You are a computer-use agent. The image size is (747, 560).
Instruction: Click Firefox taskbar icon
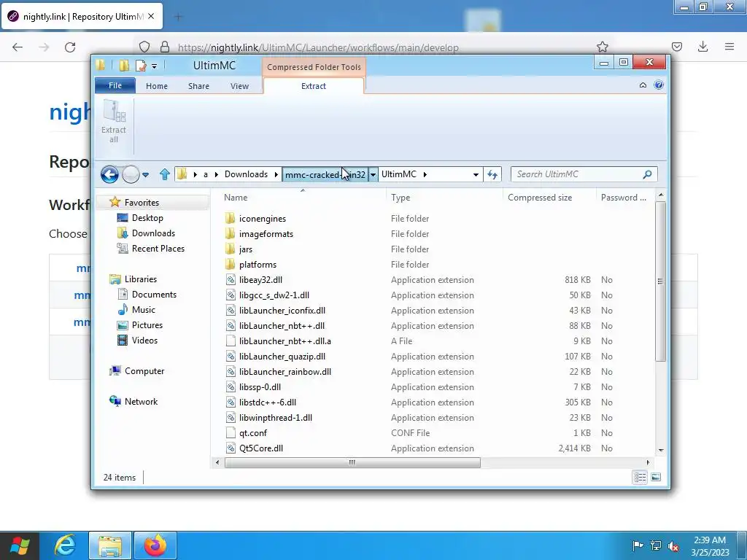tap(155, 545)
